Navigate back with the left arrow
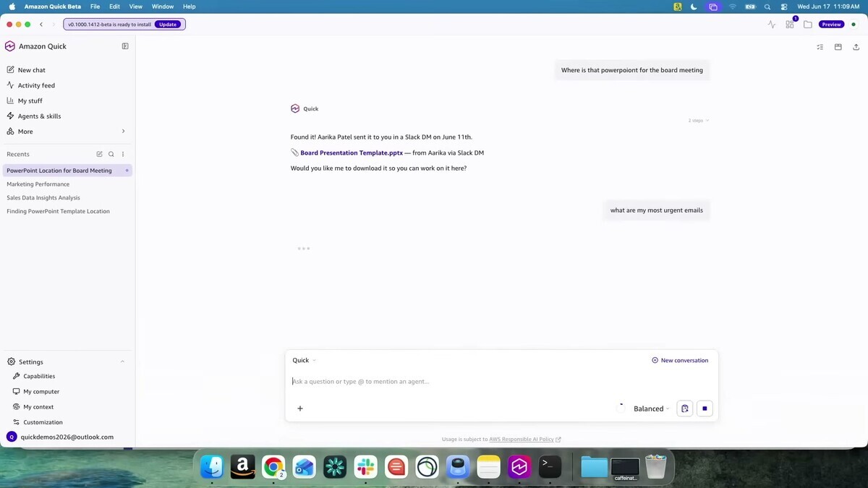 click(x=41, y=25)
